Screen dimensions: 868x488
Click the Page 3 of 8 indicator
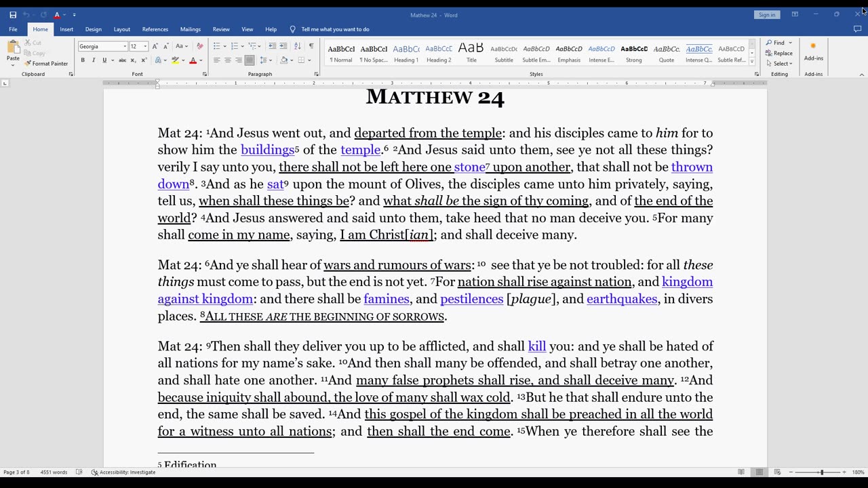16,472
